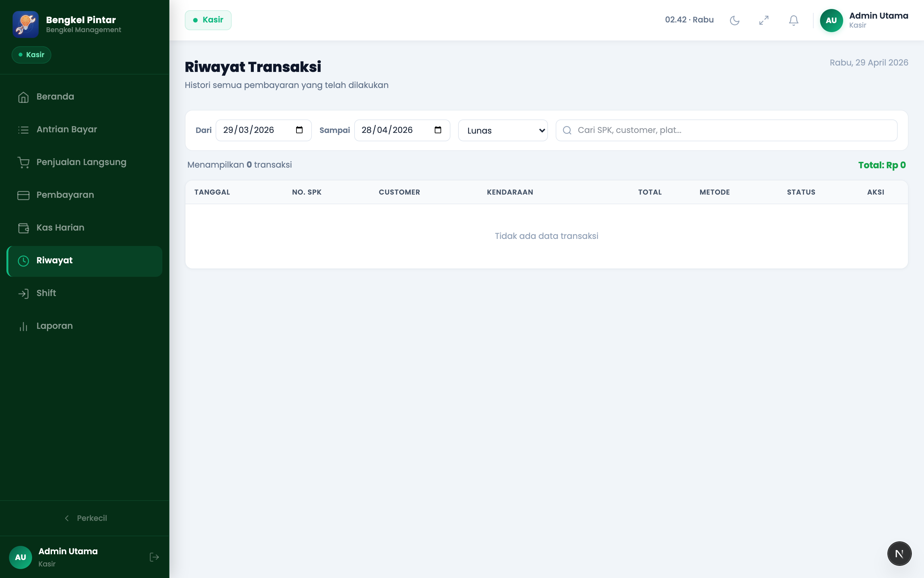The height and width of the screenshot is (578, 924).
Task: Collapse sidebar with Perkecil
Action: pos(85,518)
